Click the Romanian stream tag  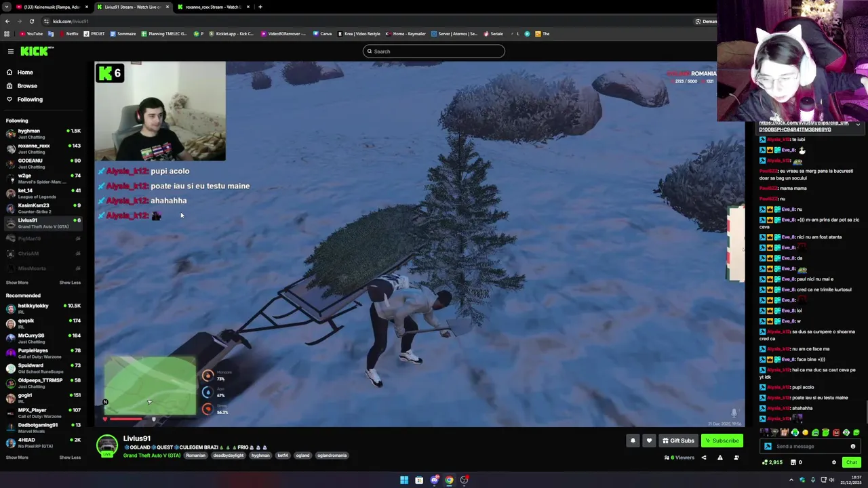coord(195,455)
